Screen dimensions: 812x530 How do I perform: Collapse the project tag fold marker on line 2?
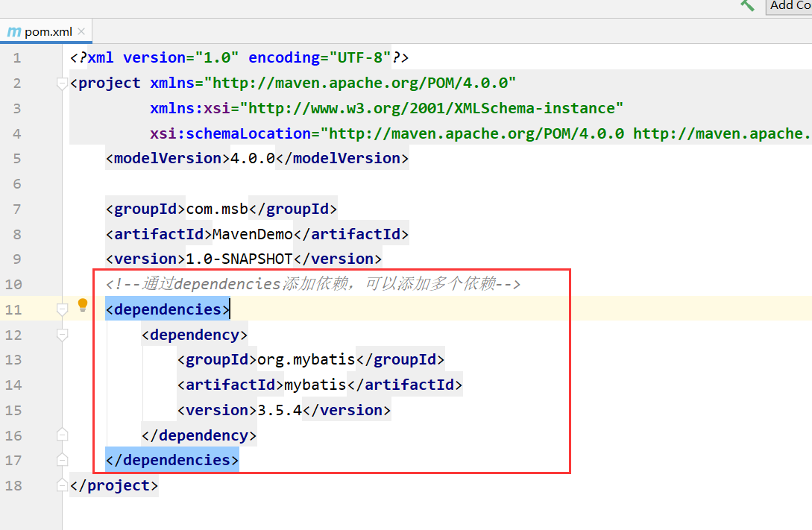click(x=62, y=83)
